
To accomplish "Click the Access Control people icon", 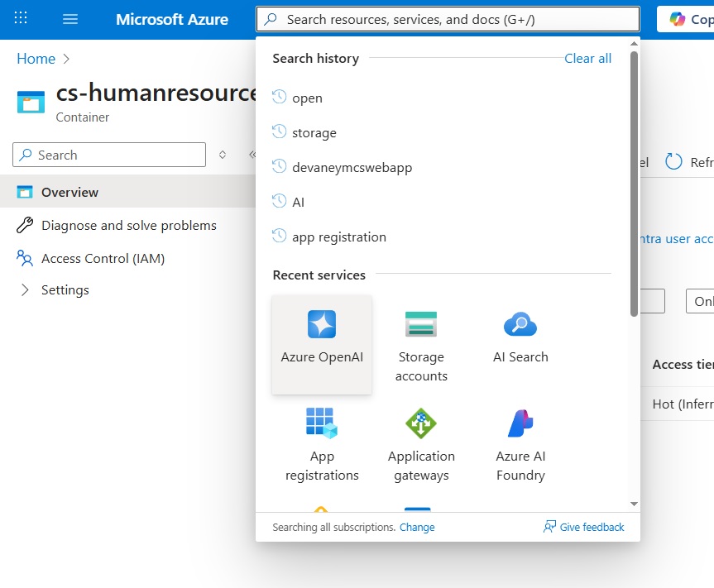I will [25, 258].
